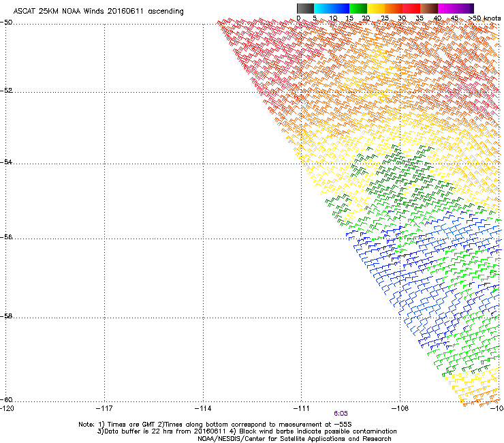Click the '-114' longitude axis label
Image resolution: width=504 pixels, height=443 pixels.
click(x=203, y=408)
